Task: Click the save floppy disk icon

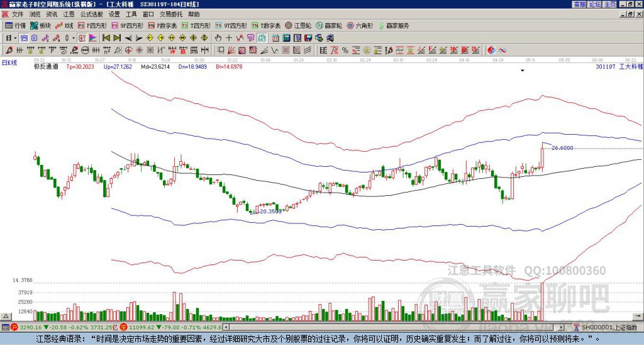Action: click(x=308, y=38)
